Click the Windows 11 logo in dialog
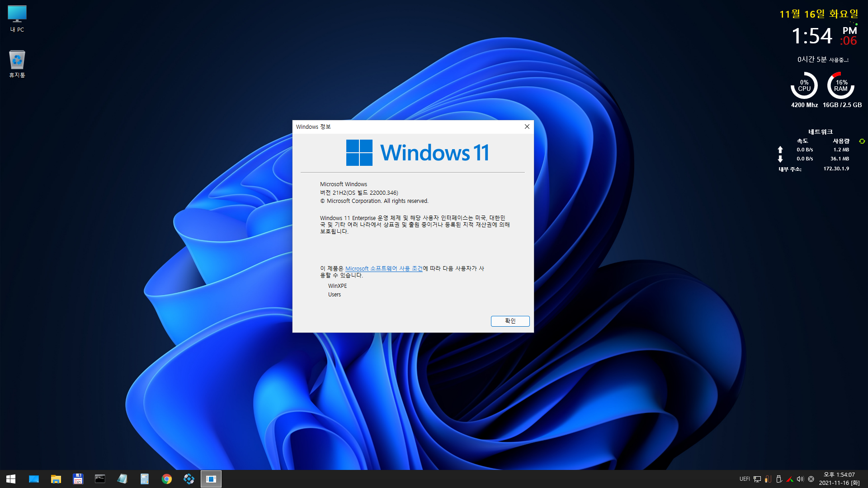 coord(417,153)
